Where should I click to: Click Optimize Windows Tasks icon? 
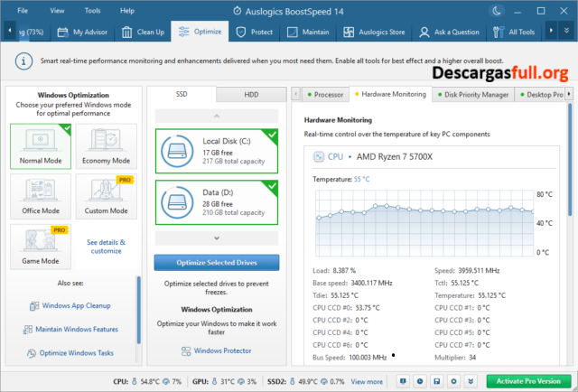point(31,353)
